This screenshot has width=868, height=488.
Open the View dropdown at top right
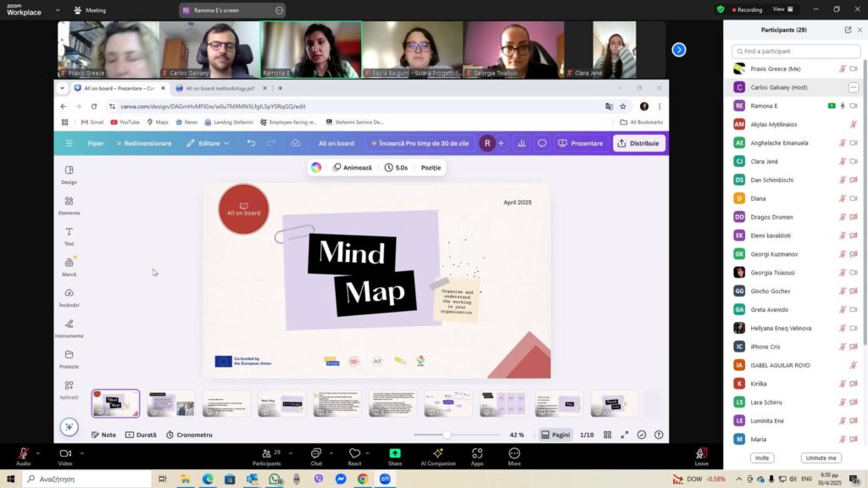click(x=783, y=9)
